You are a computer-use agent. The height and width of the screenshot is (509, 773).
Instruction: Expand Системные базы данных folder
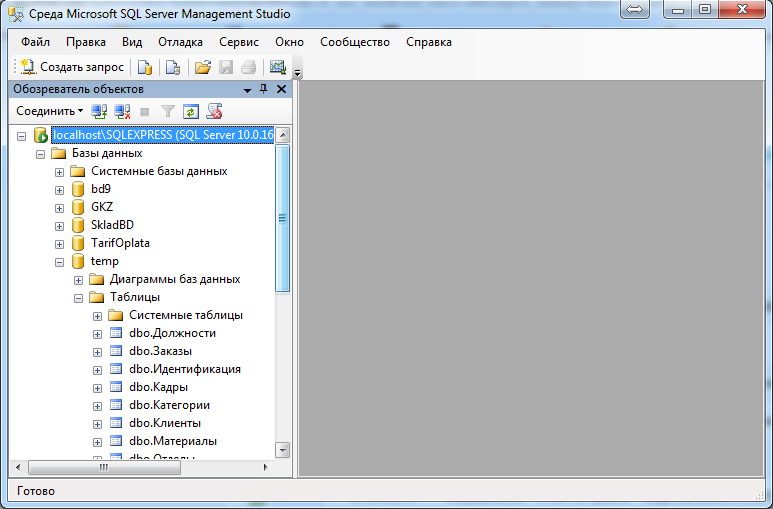59,172
